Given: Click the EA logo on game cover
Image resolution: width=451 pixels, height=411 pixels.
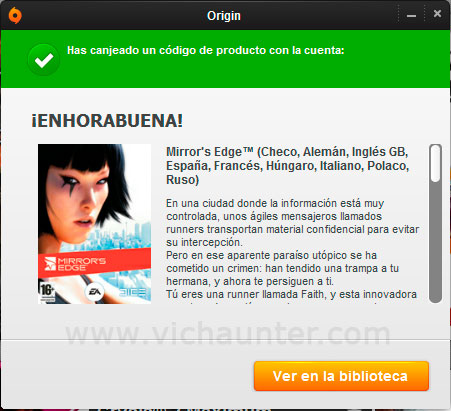Looking at the screenshot, I should pos(94,292).
